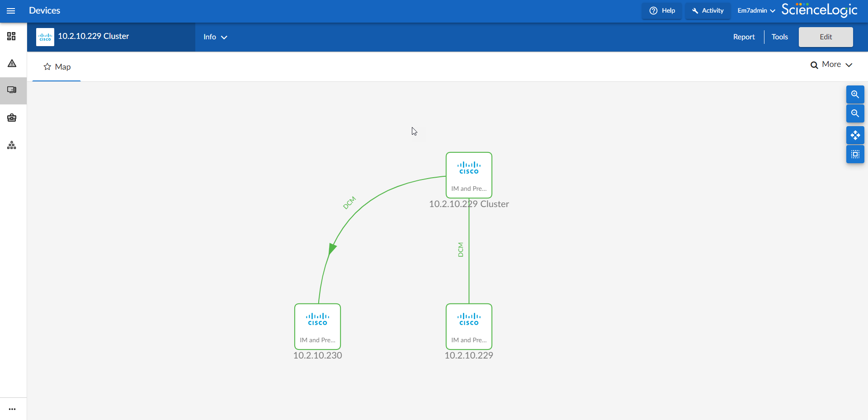
Task: Switch to the Map tab
Action: pyautogui.click(x=57, y=67)
